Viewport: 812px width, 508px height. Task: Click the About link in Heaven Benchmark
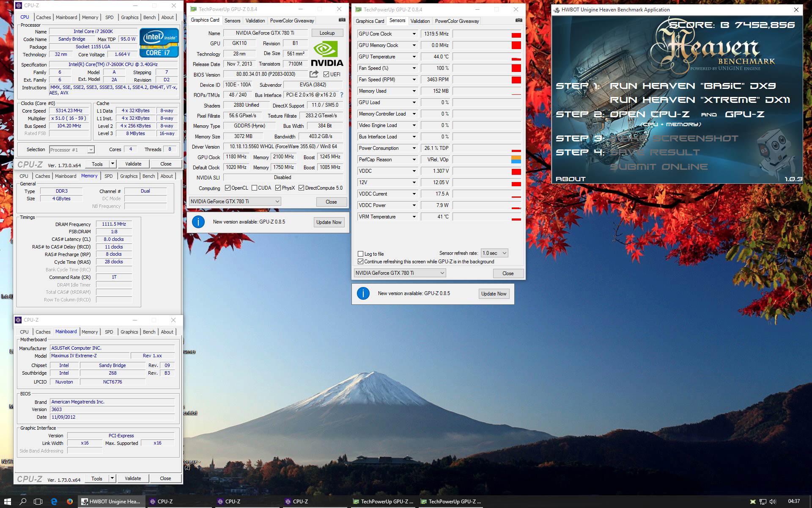571,179
